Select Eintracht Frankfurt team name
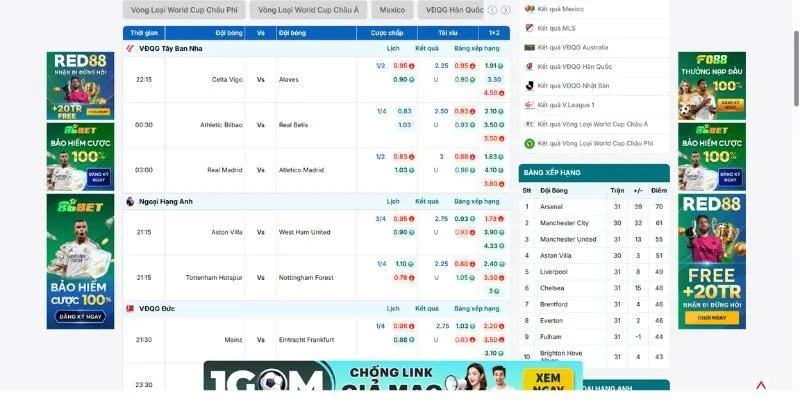This screenshot has height=400, width=800. click(x=308, y=340)
